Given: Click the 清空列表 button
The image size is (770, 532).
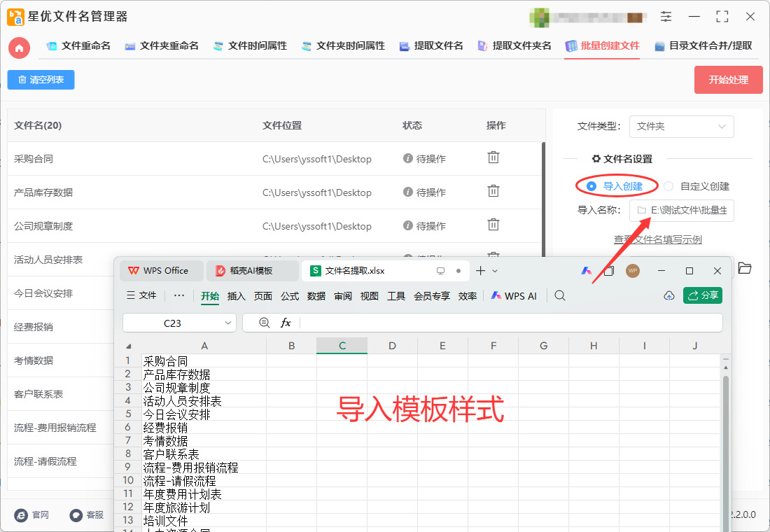Looking at the screenshot, I should 41,80.
